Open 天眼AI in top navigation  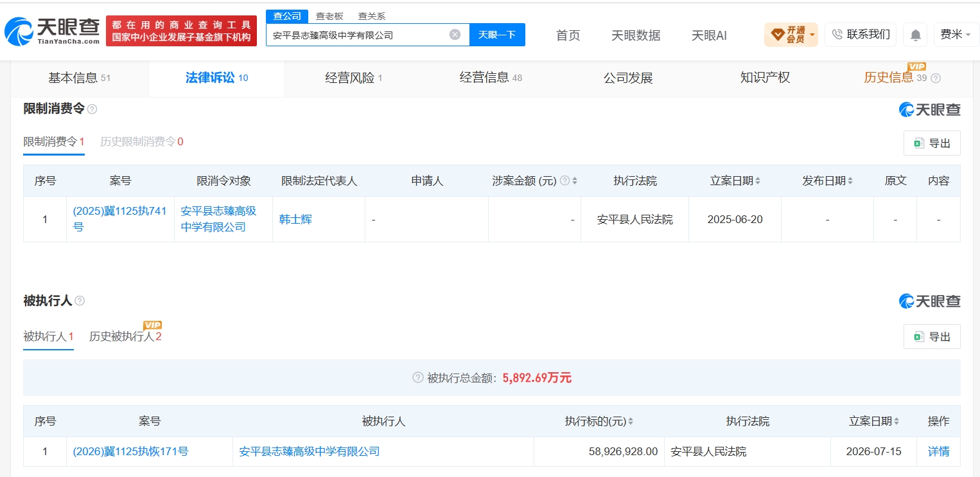709,35
